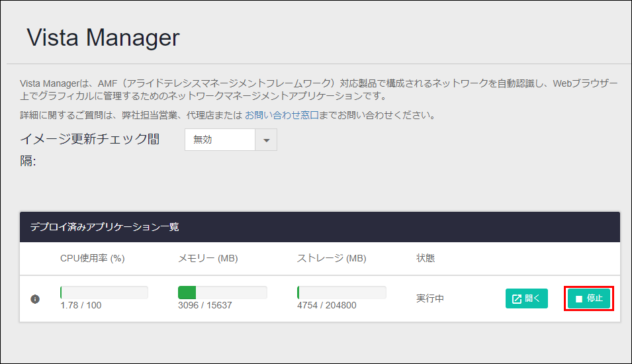The width and height of the screenshot is (632, 364).
Task: Click the ストレージ (MB) column header
Action: (x=332, y=258)
